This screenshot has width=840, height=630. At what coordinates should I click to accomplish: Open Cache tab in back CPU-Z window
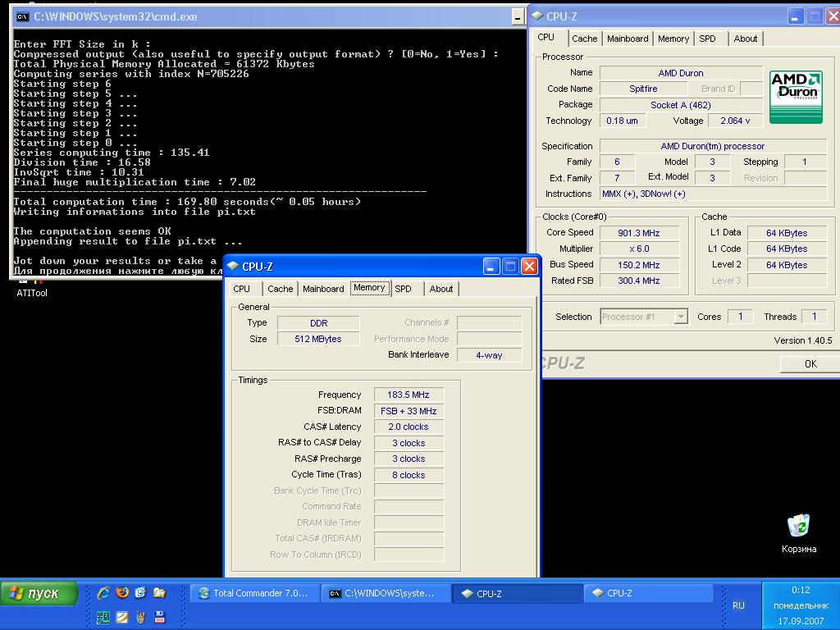(x=584, y=39)
